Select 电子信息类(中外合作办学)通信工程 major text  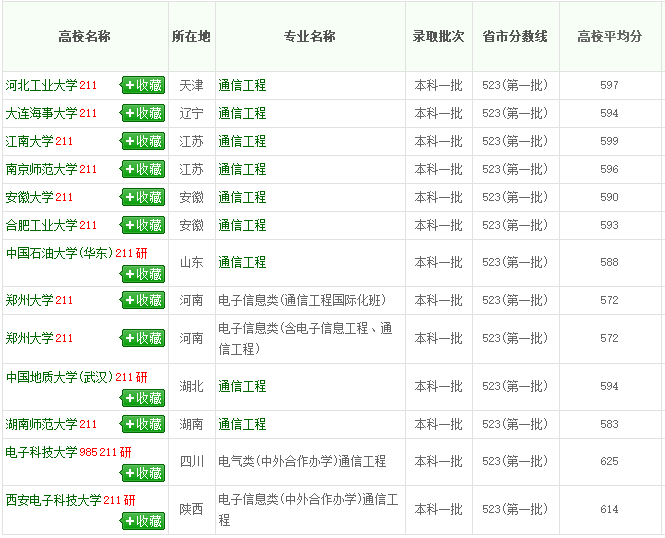pyautogui.click(x=308, y=509)
